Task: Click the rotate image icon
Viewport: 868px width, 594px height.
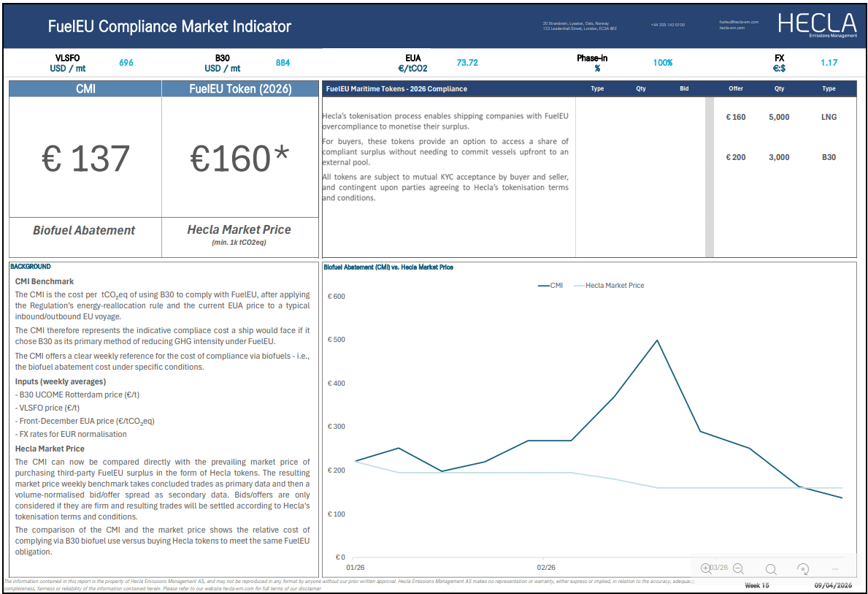Action: pyautogui.click(x=803, y=568)
